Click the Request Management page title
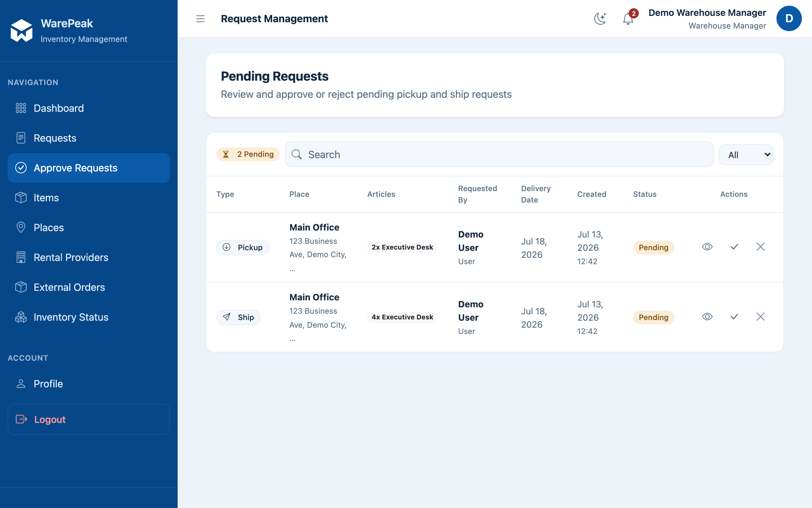This screenshot has height=508, width=812. coord(274,19)
